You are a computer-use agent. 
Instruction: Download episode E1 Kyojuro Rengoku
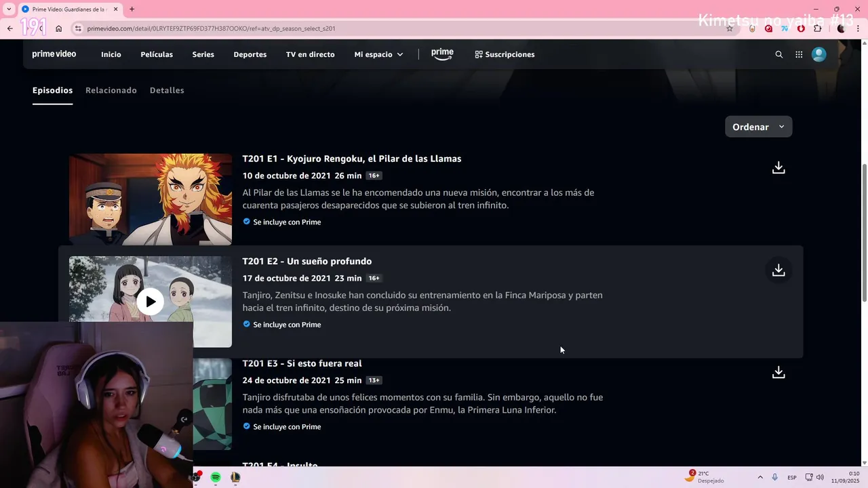coord(778,167)
